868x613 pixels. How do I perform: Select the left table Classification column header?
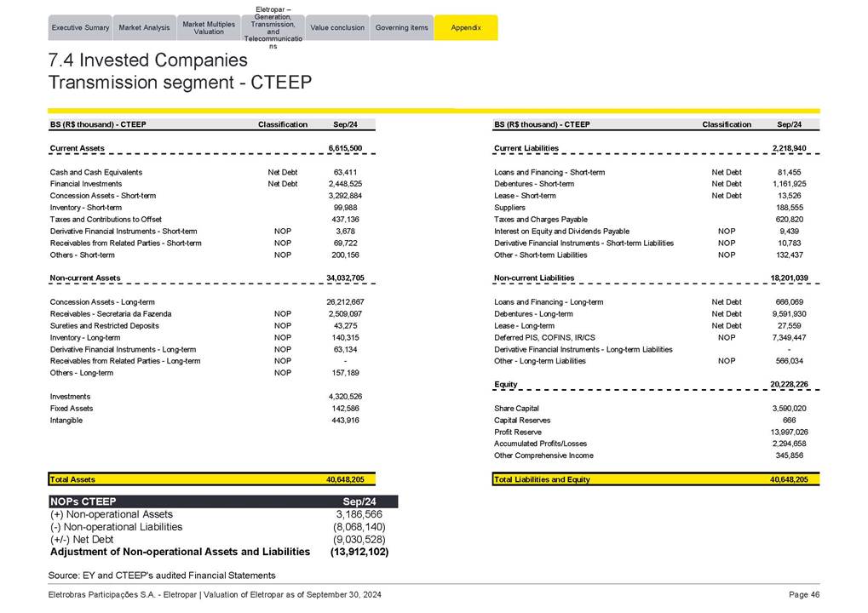[282, 124]
